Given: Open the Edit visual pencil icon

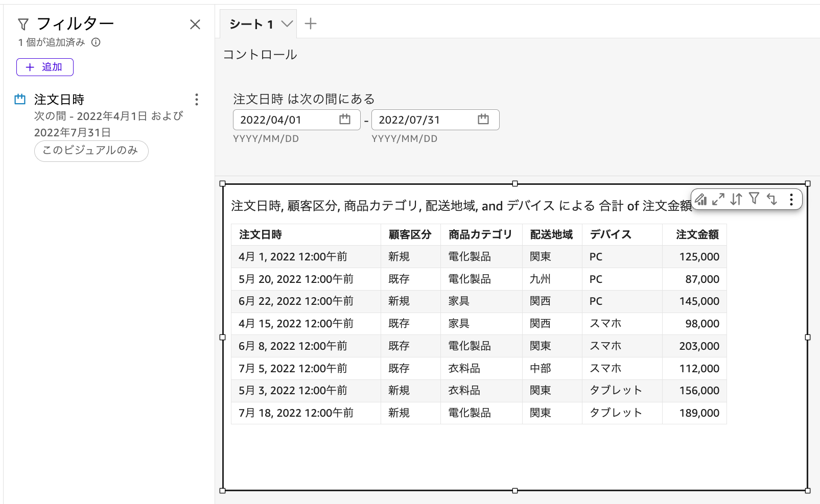Looking at the screenshot, I should point(701,200).
